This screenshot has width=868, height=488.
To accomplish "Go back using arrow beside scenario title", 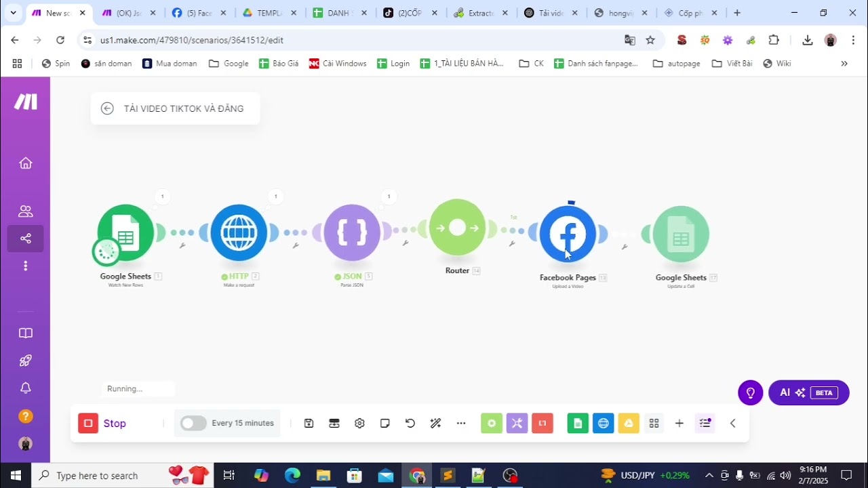I will [x=107, y=108].
